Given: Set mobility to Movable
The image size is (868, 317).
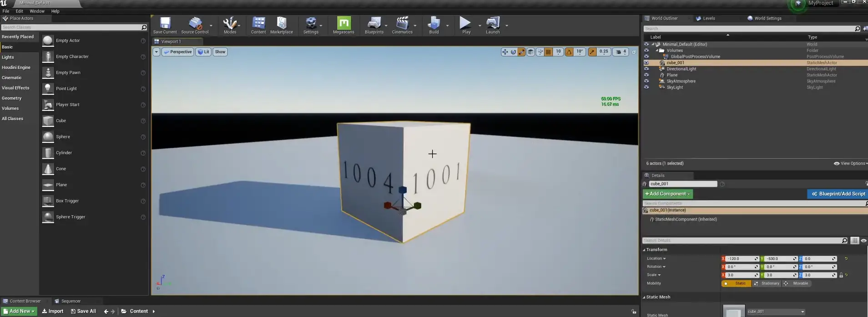Looking at the screenshot, I should pos(797,283).
